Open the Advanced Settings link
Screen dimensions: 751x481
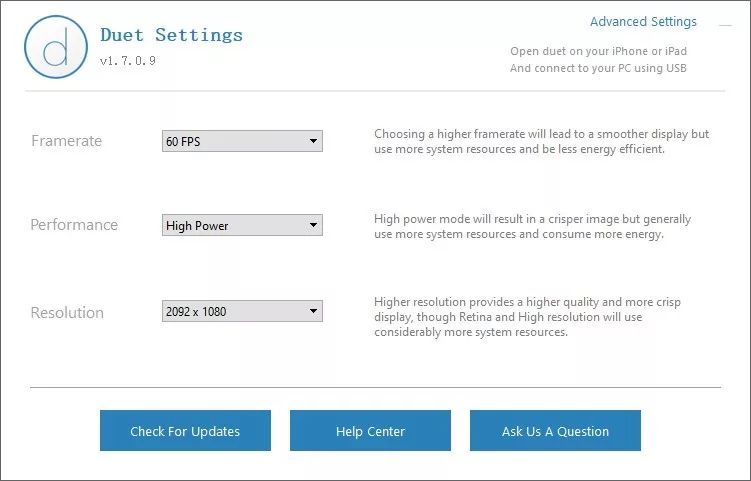point(643,22)
